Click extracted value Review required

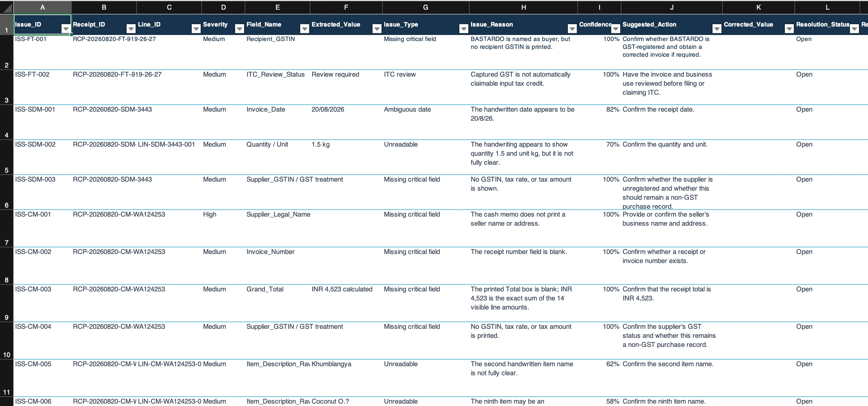[x=346, y=87]
